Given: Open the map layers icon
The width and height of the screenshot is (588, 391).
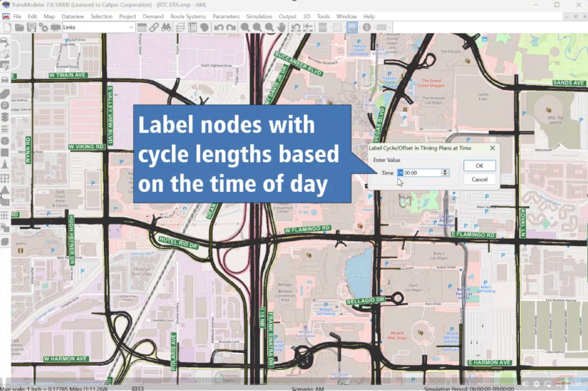Looking at the screenshot, I should [180, 27].
